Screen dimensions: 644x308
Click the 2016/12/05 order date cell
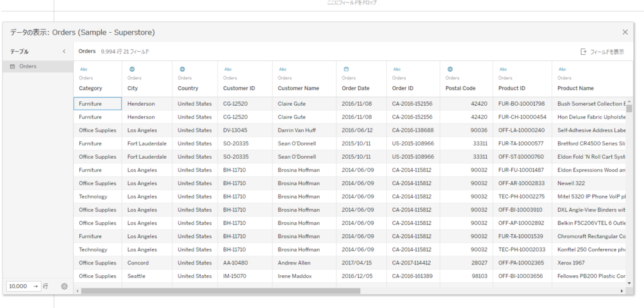coord(362,276)
